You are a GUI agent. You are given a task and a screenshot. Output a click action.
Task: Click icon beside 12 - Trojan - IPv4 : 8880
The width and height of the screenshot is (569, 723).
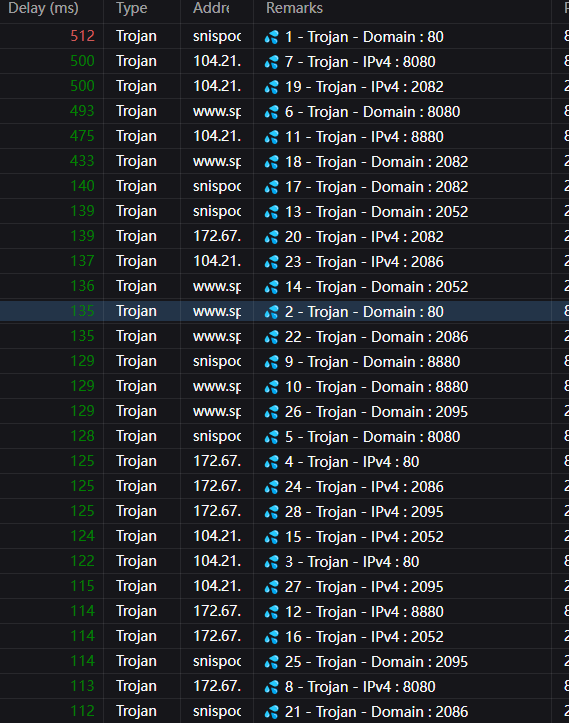pyautogui.click(x=272, y=612)
